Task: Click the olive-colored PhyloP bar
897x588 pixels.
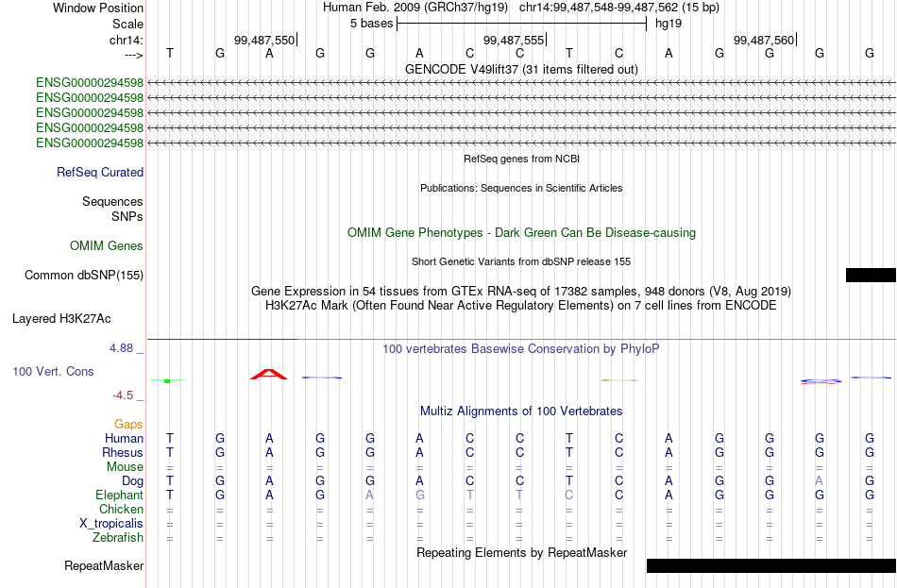Action: 619,380
